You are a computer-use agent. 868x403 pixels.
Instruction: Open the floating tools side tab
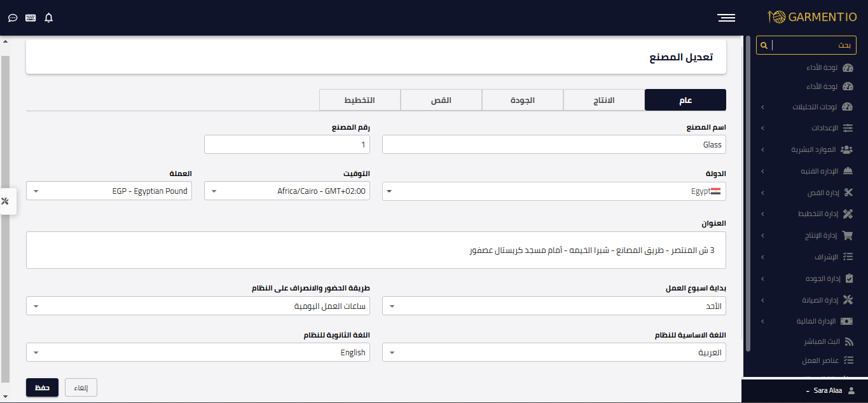[6, 201]
